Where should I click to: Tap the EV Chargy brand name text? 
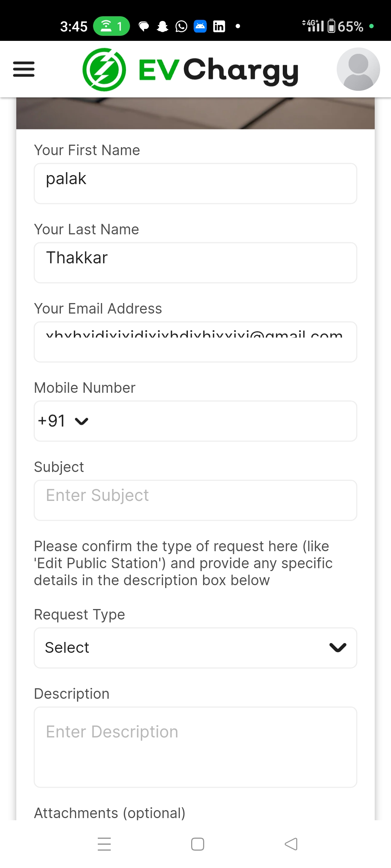(x=219, y=70)
